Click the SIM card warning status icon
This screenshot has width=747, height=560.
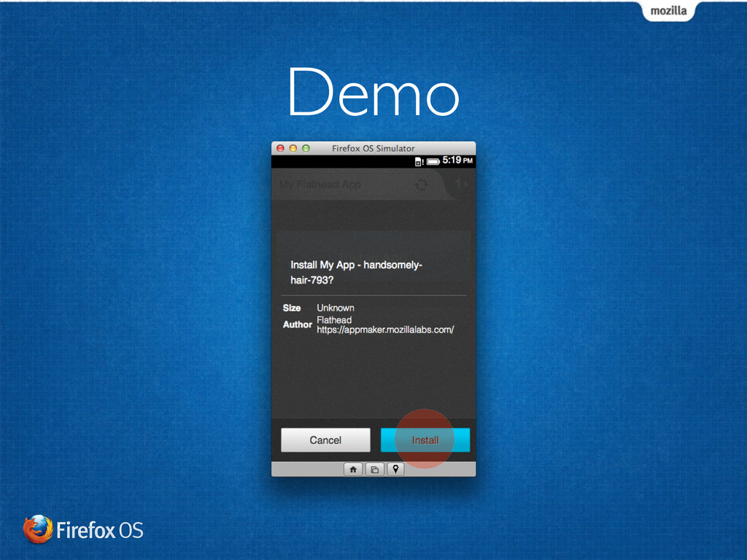(x=419, y=162)
